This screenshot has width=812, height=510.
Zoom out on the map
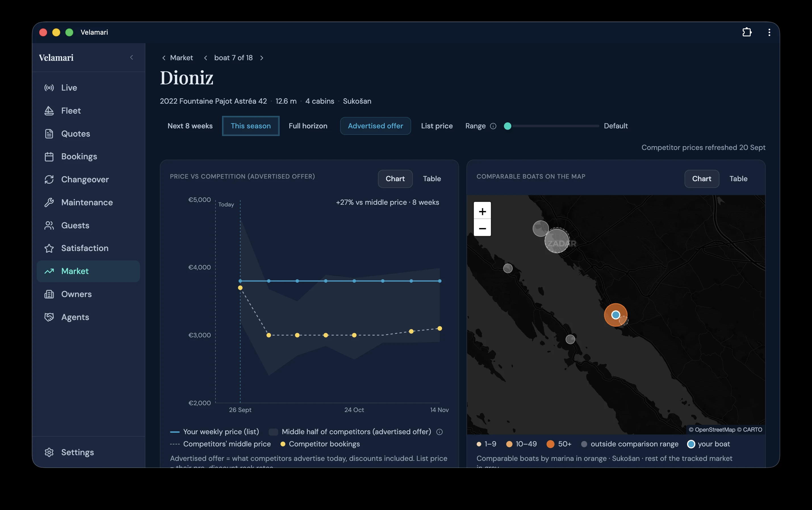coord(482,228)
